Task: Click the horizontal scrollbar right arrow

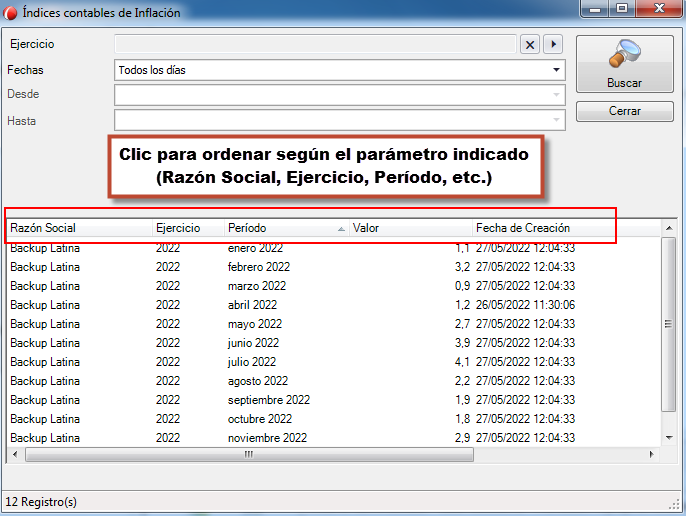Action: pyautogui.click(x=652, y=455)
